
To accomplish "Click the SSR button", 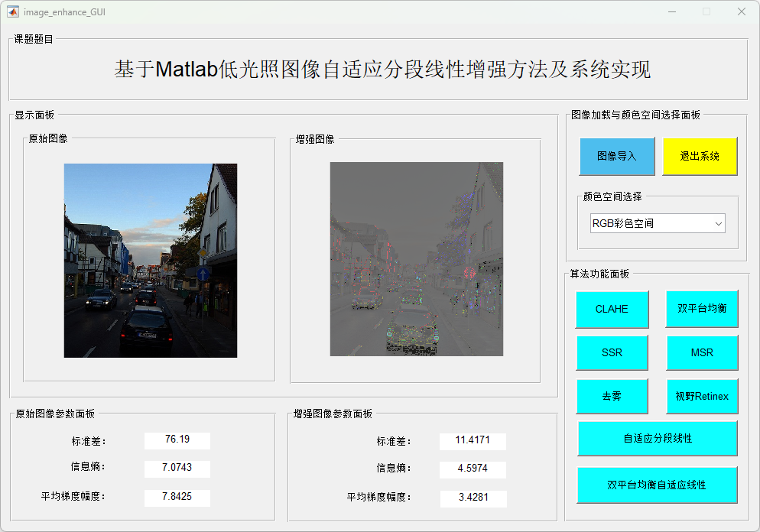I will click(612, 352).
